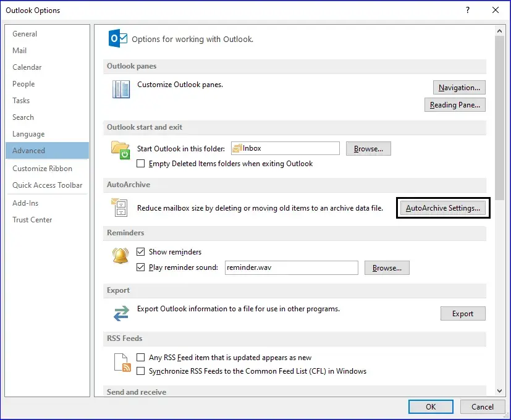Toggle Play reminder sound checkbox

[141, 267]
